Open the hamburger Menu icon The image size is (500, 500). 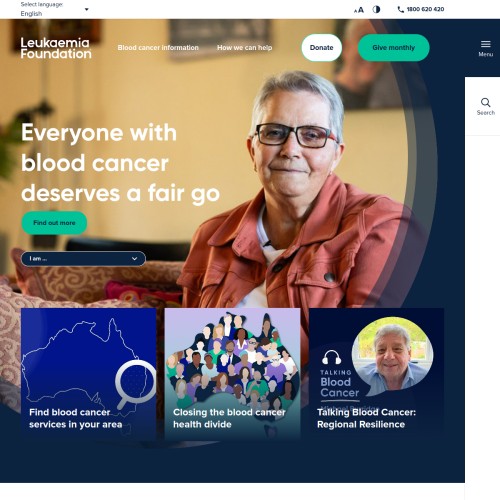coord(486,44)
